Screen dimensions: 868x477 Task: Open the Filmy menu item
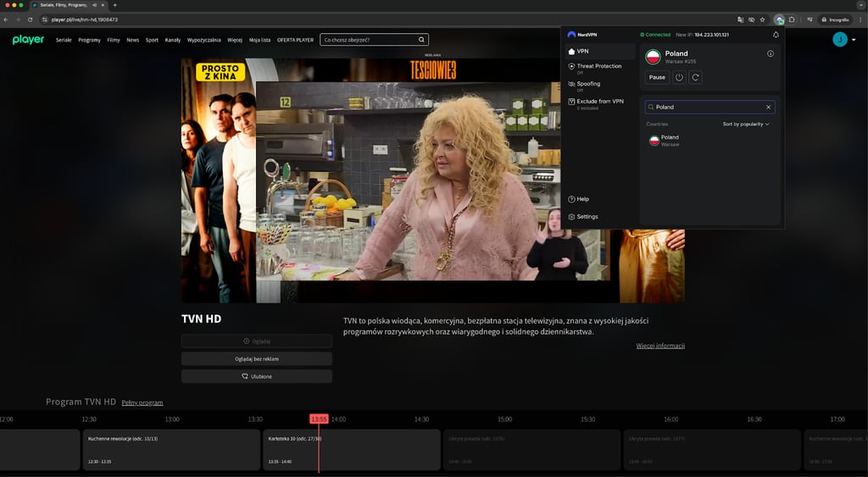114,40
